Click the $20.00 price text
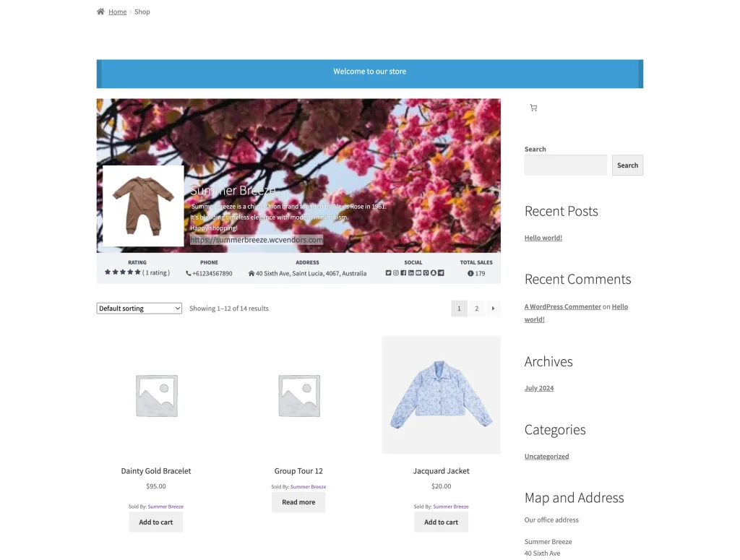Viewport: 740px width, 560px height. [442, 486]
